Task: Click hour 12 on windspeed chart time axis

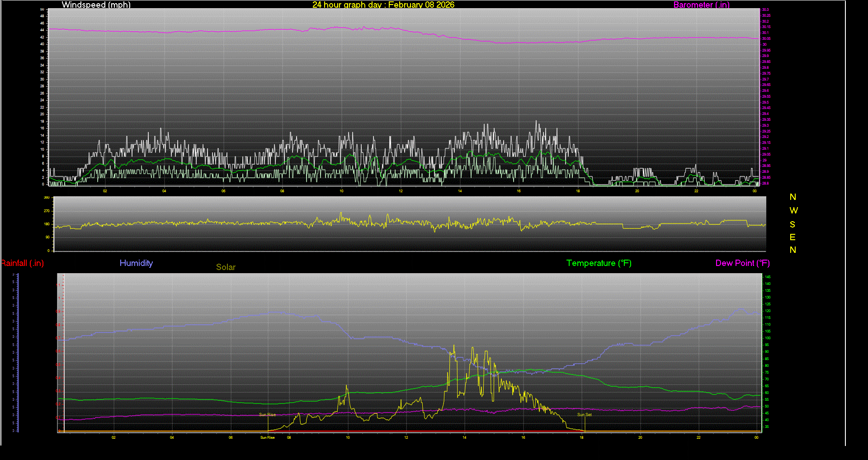Action: 401,191
